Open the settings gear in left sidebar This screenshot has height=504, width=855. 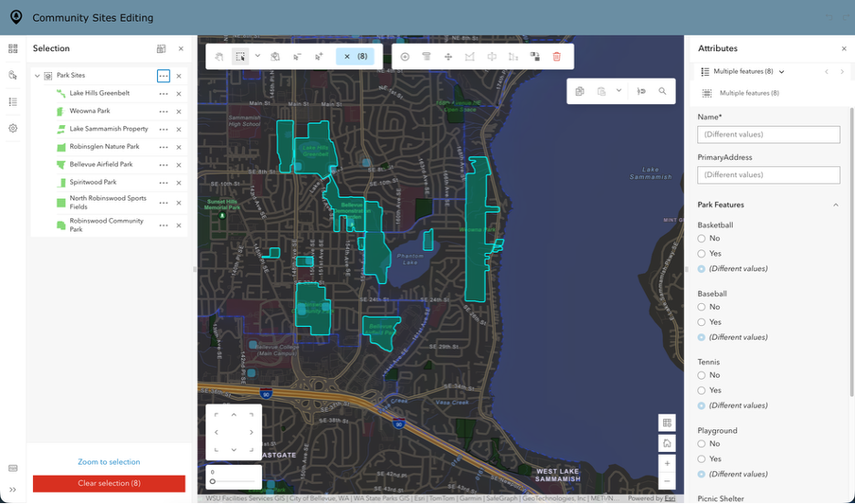coord(13,129)
